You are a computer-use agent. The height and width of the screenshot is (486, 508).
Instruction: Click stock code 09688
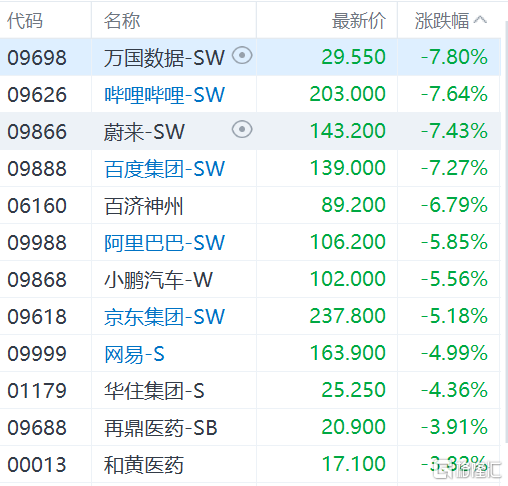click(37, 428)
